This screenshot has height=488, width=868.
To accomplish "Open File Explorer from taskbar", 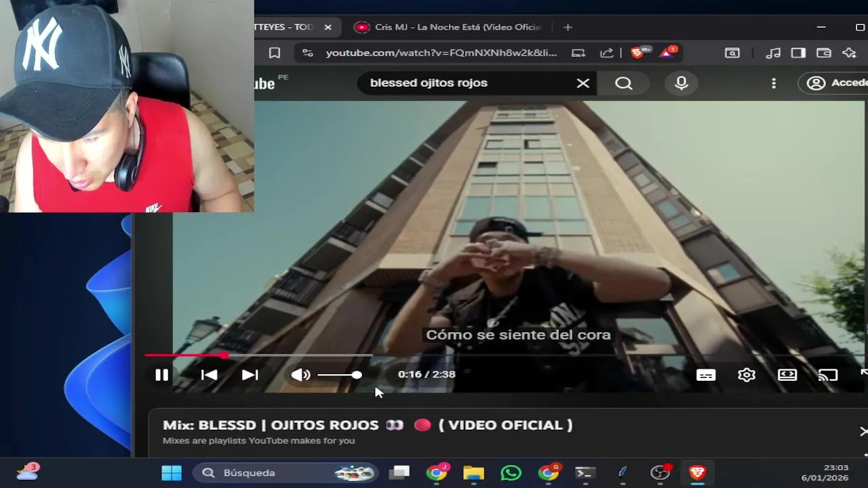I will pos(473,472).
